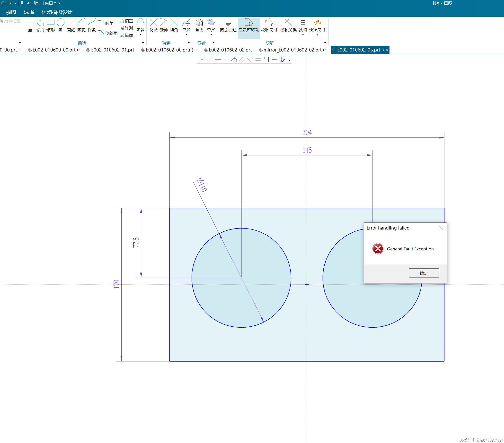Click the 松弛关系 relax relations tool
504x443 pixels.
tap(288, 26)
